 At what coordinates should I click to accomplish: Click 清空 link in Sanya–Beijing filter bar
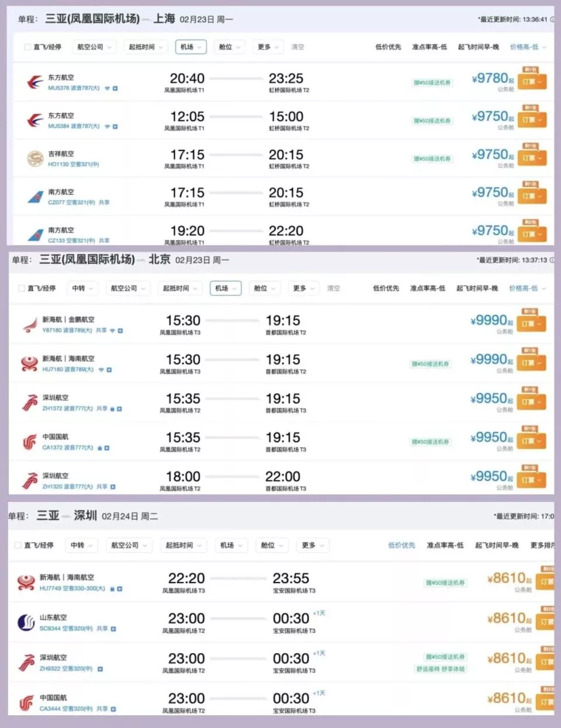click(x=333, y=288)
